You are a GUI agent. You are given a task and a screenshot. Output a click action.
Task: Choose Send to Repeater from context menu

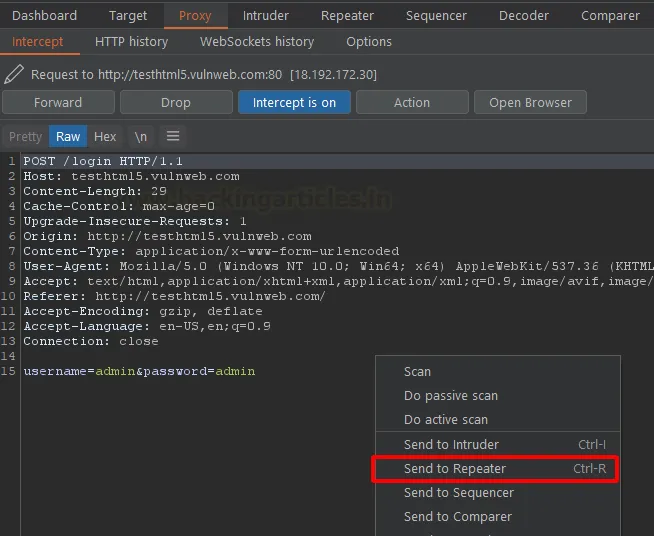point(455,469)
